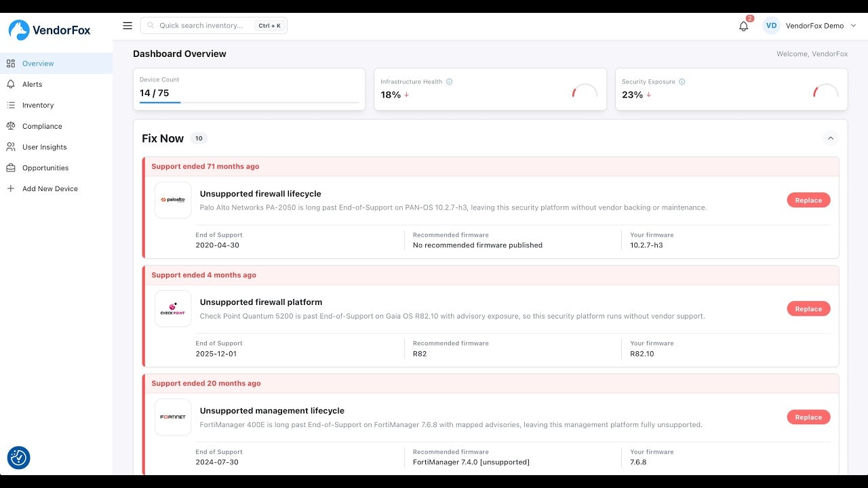
Task: Click the search magnifier icon
Action: (151, 26)
